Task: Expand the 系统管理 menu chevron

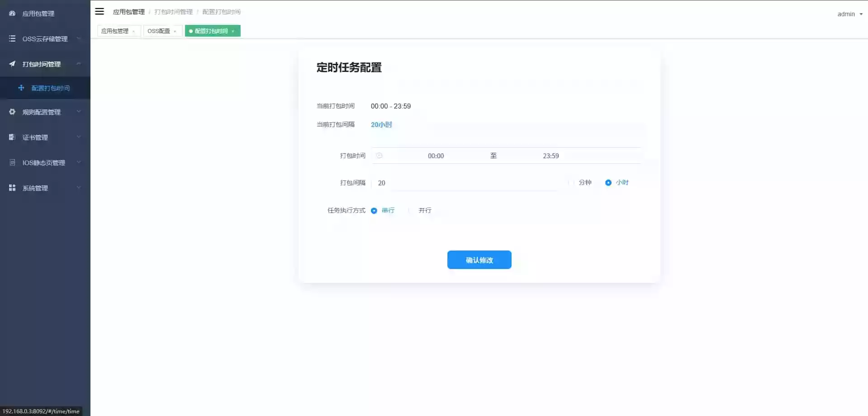Action: pos(79,188)
